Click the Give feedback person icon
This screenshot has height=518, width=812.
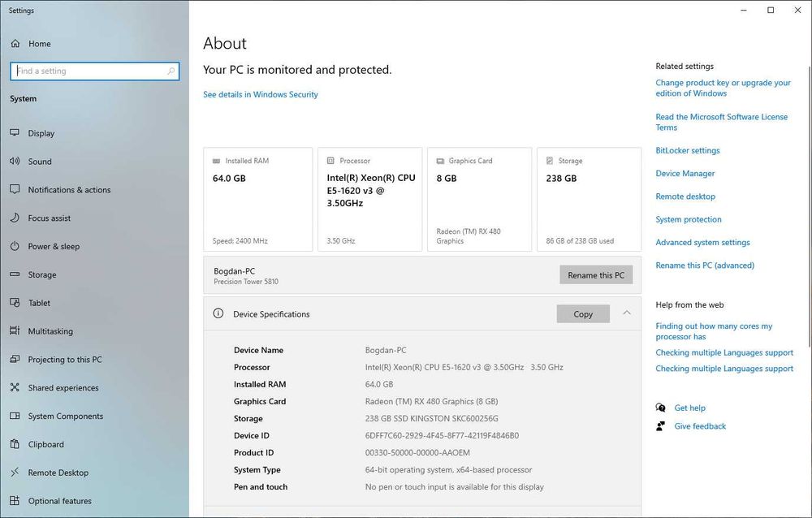click(x=660, y=425)
